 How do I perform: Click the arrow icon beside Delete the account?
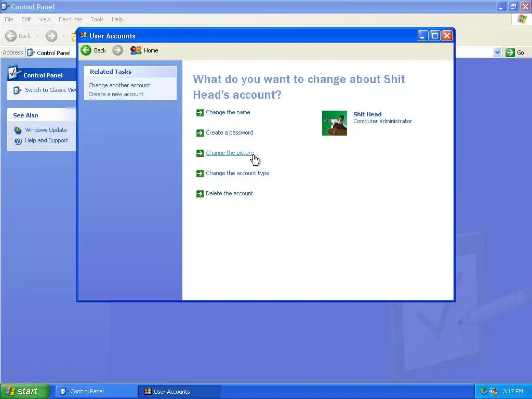(x=200, y=194)
